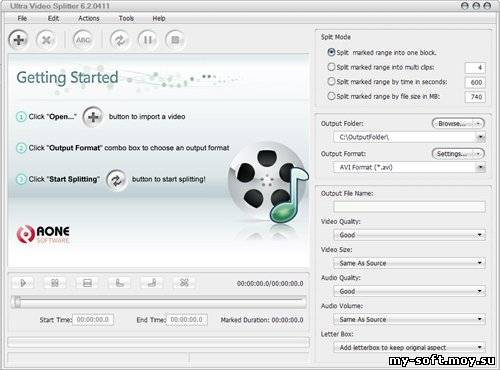The image size is (500, 370).
Task: Open the Output Format AVI dropdown
Action: (x=409, y=167)
